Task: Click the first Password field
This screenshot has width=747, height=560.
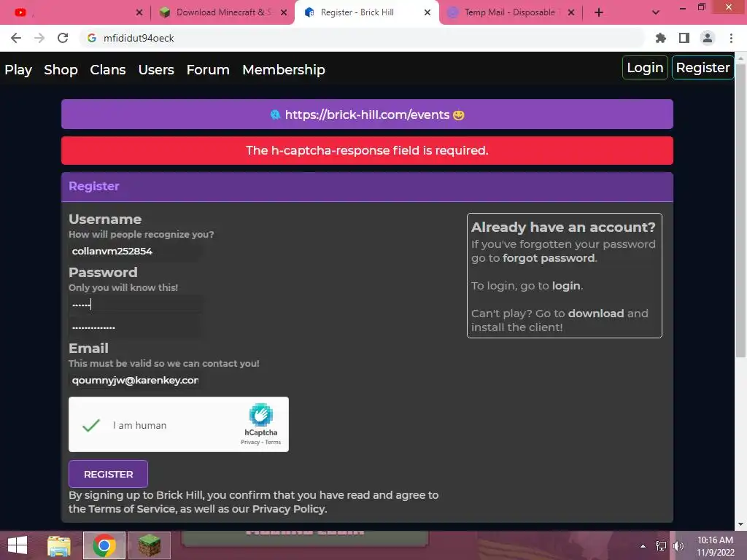Action: coord(135,304)
